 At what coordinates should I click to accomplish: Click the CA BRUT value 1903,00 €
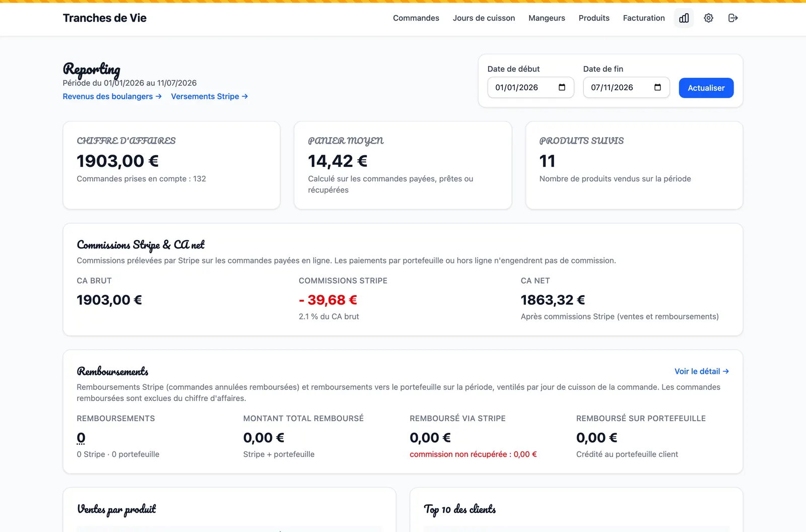click(109, 300)
